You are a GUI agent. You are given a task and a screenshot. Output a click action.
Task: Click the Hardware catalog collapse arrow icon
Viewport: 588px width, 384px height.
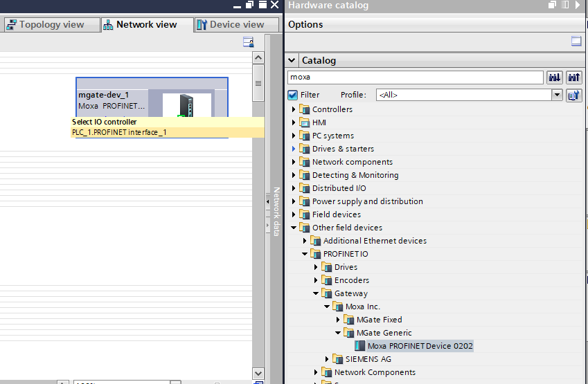point(578,5)
